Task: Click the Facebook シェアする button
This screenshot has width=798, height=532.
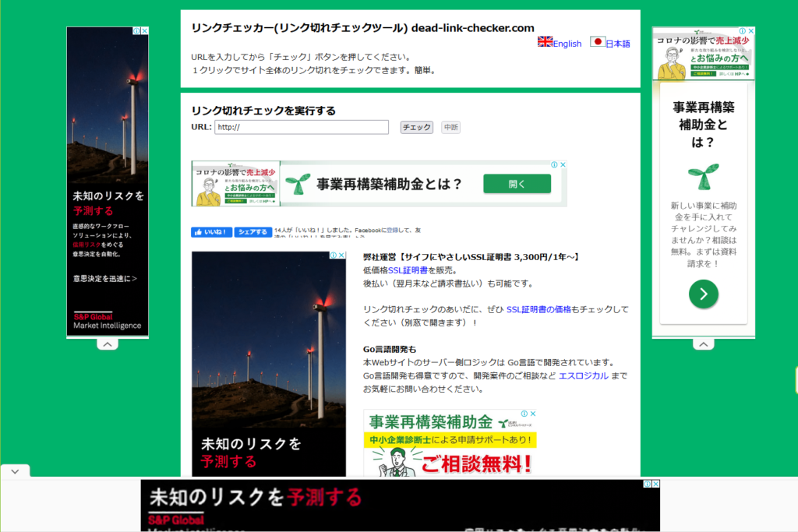Action: click(x=253, y=232)
